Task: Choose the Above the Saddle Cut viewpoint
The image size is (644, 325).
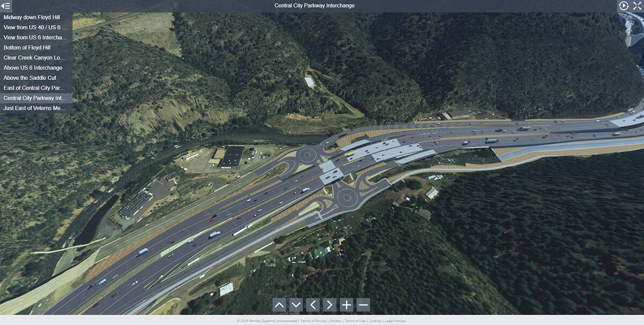Action: coord(30,78)
